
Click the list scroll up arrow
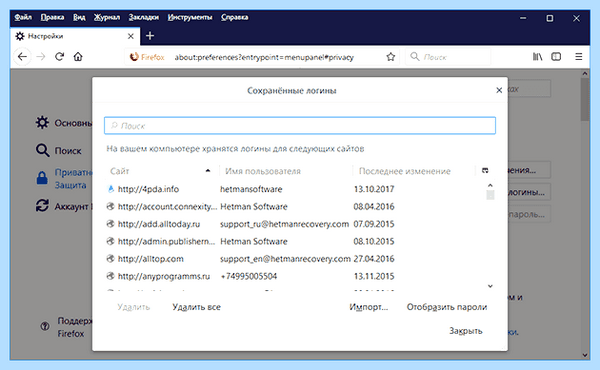coord(490,185)
